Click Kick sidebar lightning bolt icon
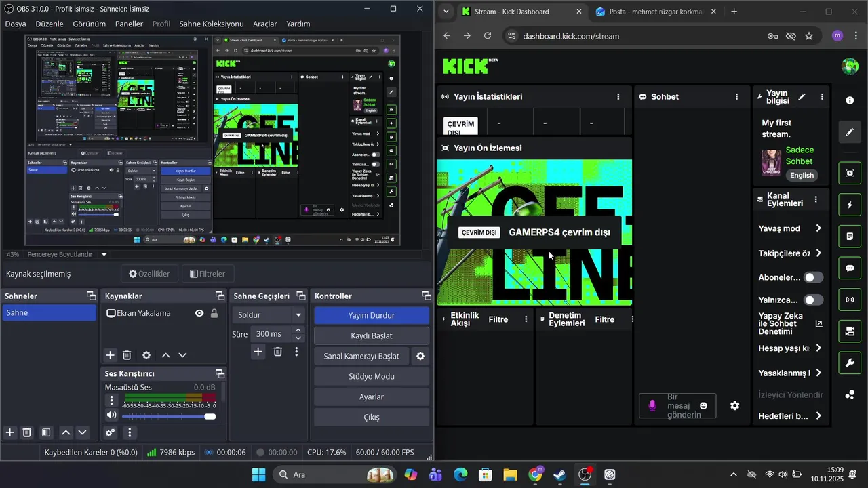This screenshot has width=868, height=488. tap(850, 205)
